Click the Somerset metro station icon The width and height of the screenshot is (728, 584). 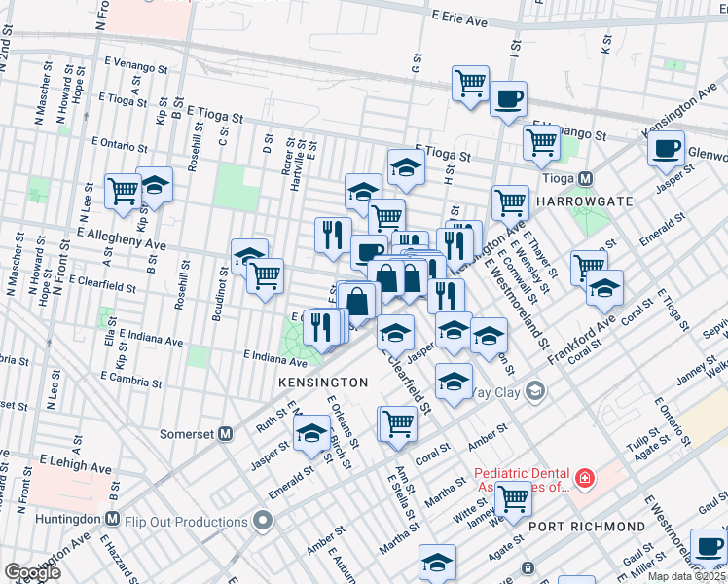[x=225, y=434]
